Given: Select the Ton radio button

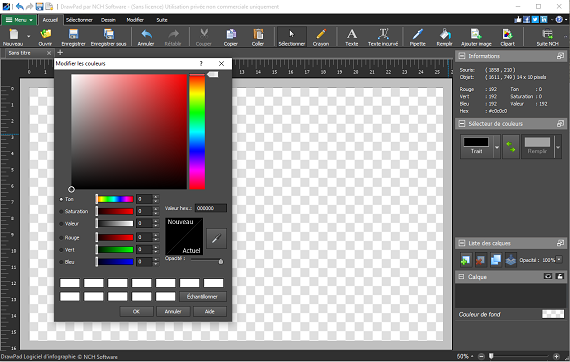Looking at the screenshot, I should (61, 199).
